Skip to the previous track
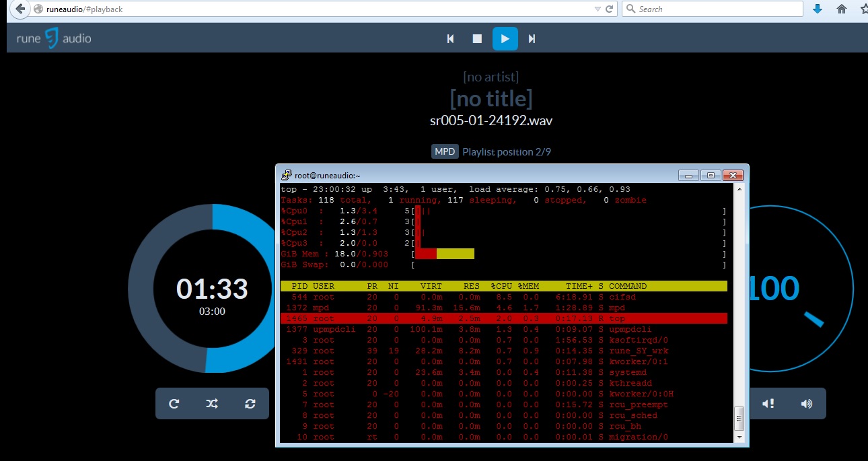Screen dimensions: 868x461 451,39
